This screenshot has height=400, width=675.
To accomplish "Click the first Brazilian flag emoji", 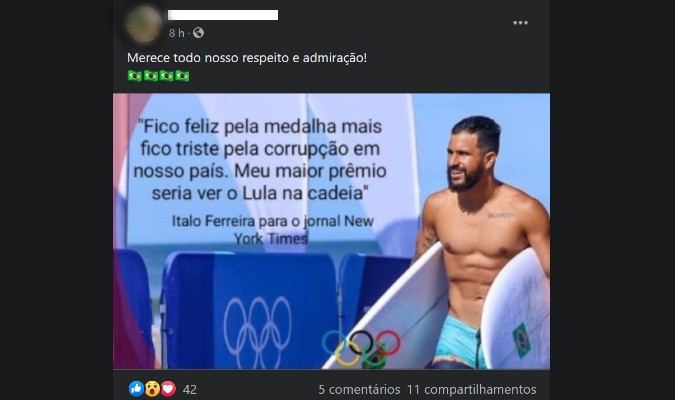I will point(135,76).
